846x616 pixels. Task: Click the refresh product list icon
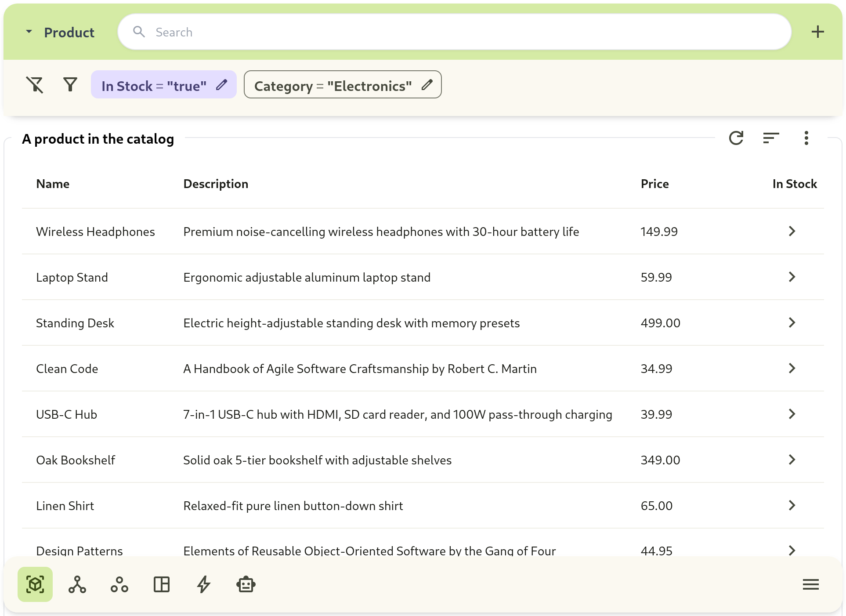coord(736,138)
